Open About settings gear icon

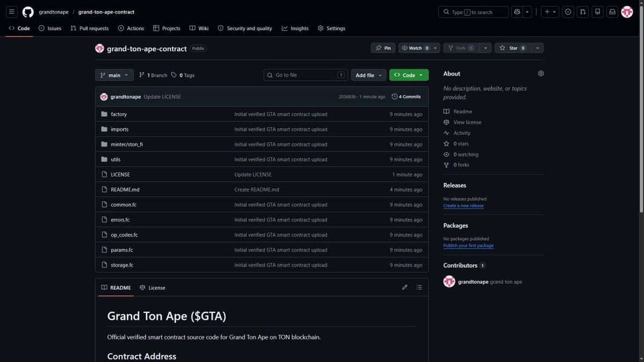[x=540, y=73]
